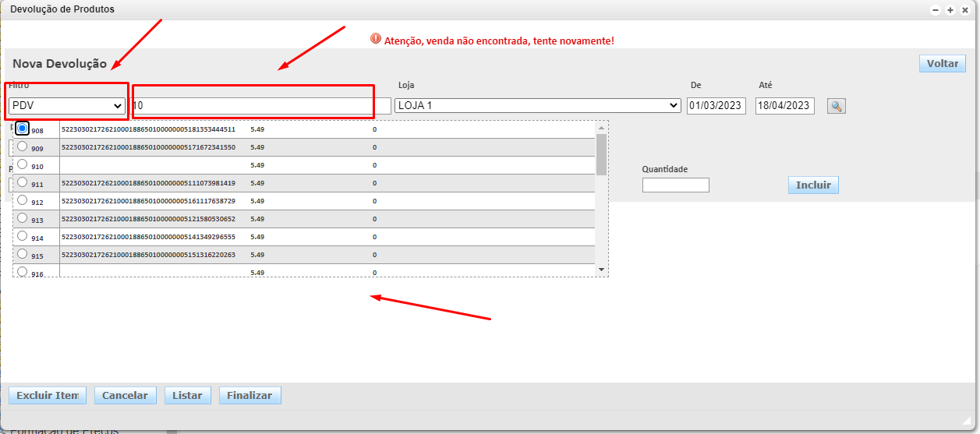Viewport: 980px width, 434px height.
Task: Select the radio button for sale 908
Action: click(x=23, y=129)
